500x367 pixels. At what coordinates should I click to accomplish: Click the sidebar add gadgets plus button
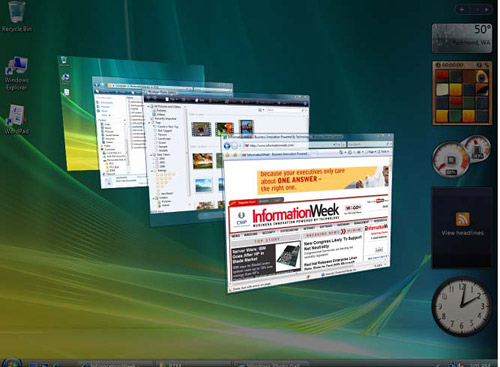pyautogui.click(x=462, y=10)
